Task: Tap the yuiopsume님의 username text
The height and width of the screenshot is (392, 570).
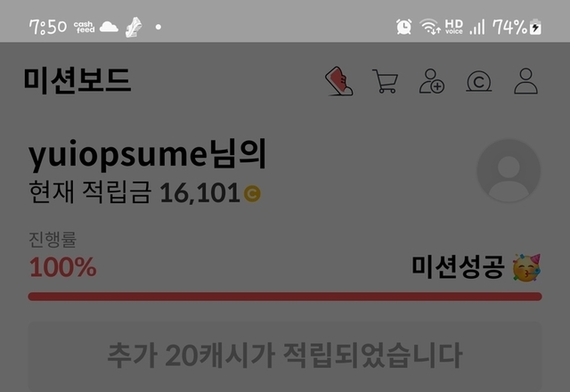Action: tap(148, 154)
